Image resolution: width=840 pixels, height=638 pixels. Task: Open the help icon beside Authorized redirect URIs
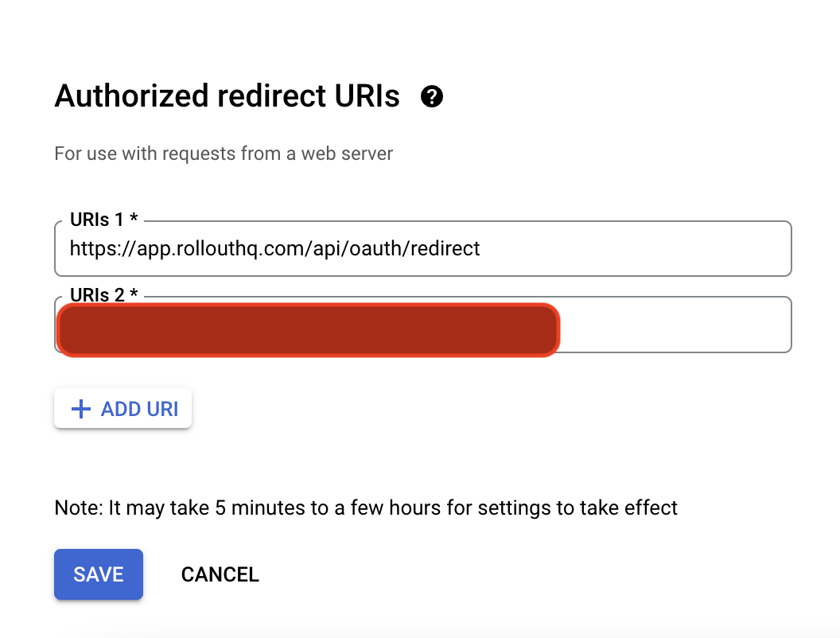click(432, 97)
